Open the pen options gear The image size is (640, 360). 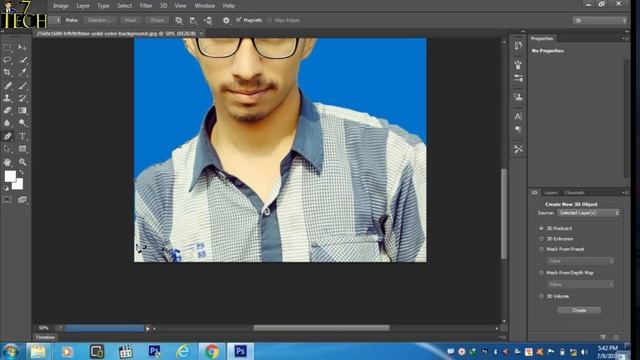pos(226,20)
